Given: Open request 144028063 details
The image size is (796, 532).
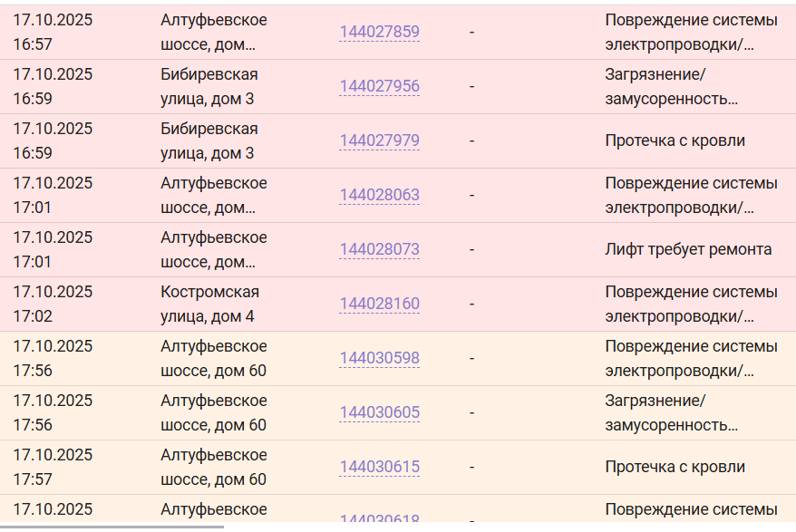Looking at the screenshot, I should coord(379,196).
